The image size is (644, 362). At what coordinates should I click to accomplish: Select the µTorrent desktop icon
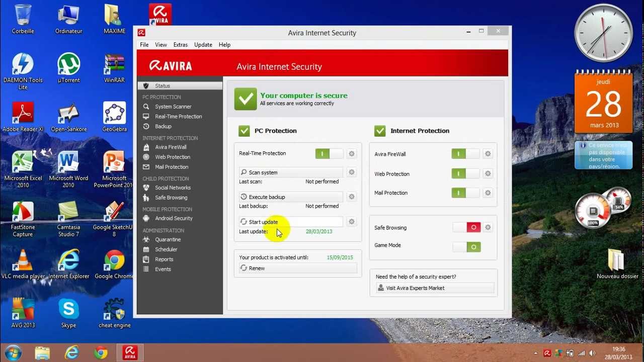click(68, 68)
